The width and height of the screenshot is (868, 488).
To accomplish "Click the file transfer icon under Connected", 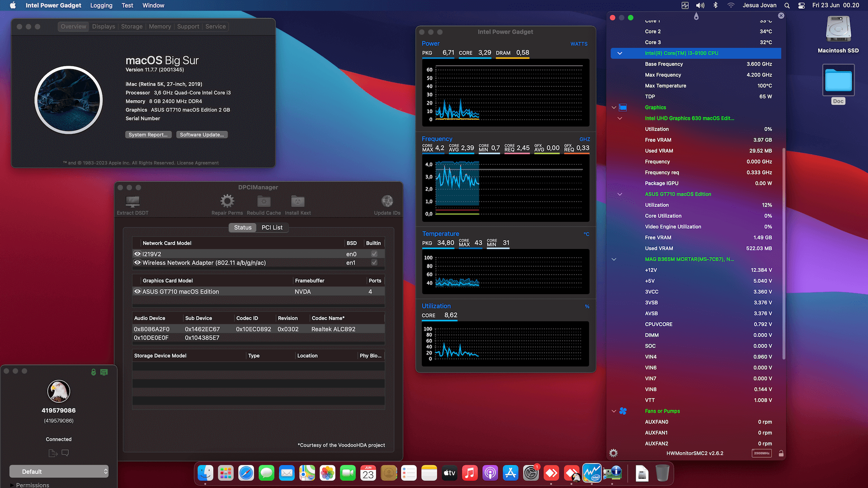I will [x=52, y=453].
